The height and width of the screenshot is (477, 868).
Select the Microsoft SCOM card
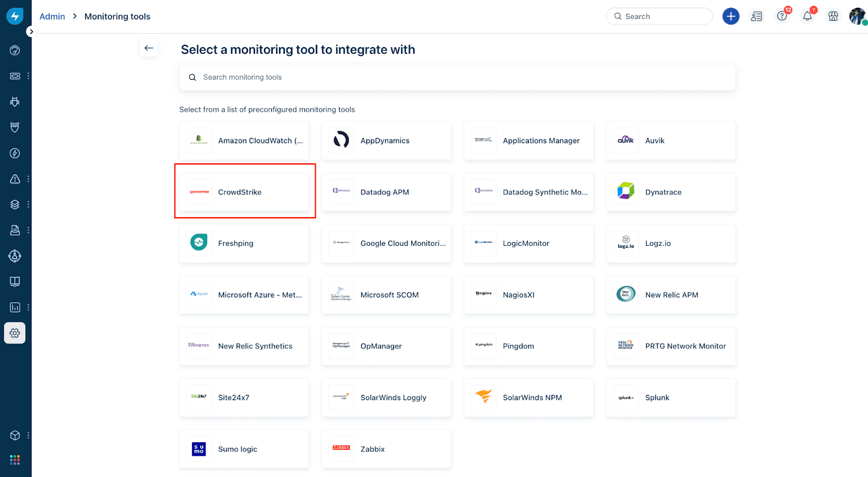(x=386, y=295)
